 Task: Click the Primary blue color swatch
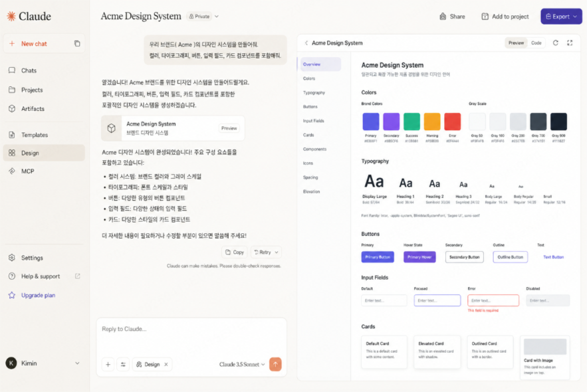(371, 122)
